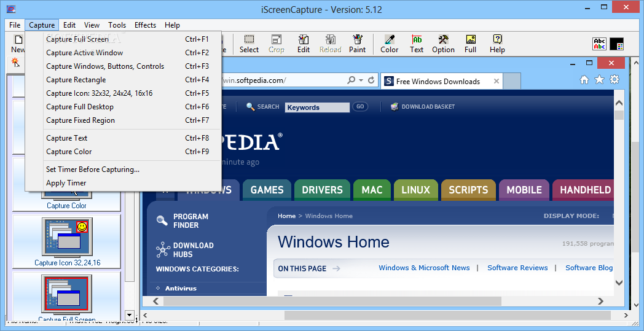
Task: Select the Capture Icon 32,24,16 thumbnail
Action: (66, 243)
